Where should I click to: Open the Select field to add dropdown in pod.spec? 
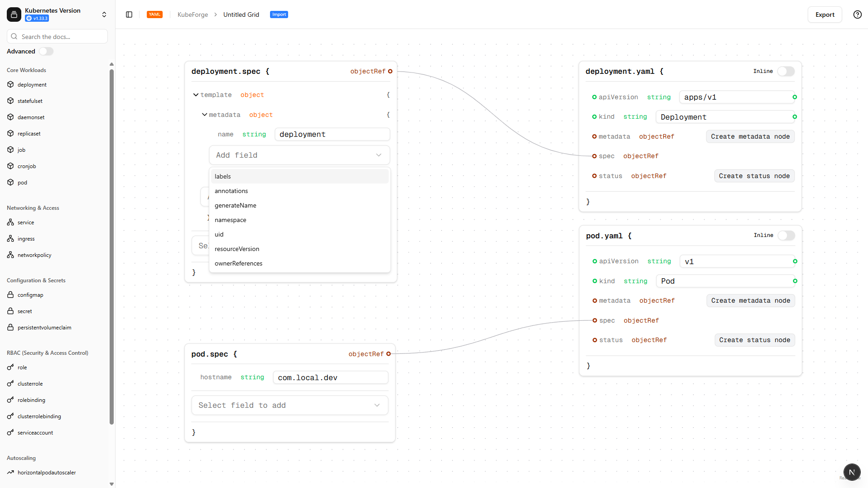tap(289, 405)
